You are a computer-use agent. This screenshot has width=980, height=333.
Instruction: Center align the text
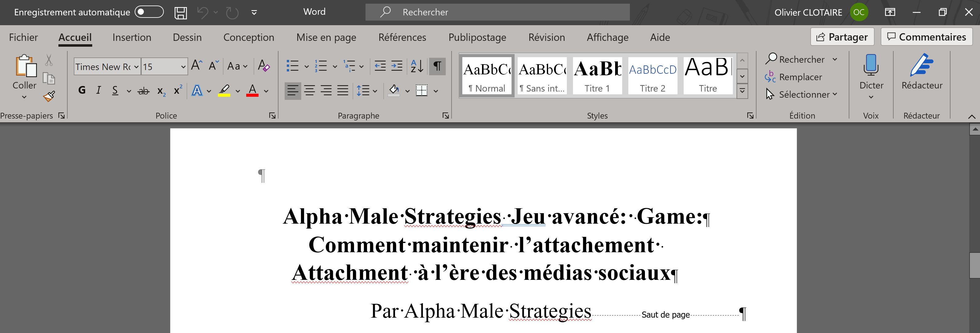[310, 91]
